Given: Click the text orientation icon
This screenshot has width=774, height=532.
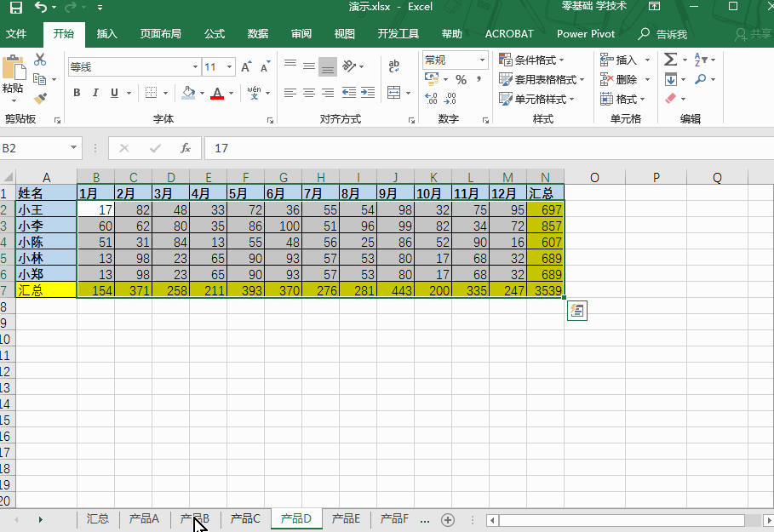Looking at the screenshot, I should (349, 66).
